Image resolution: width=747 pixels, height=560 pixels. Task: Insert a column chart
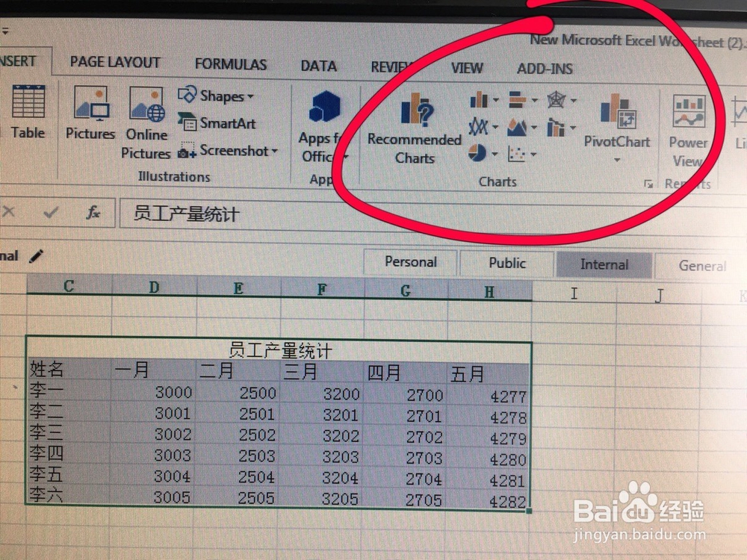click(479, 100)
